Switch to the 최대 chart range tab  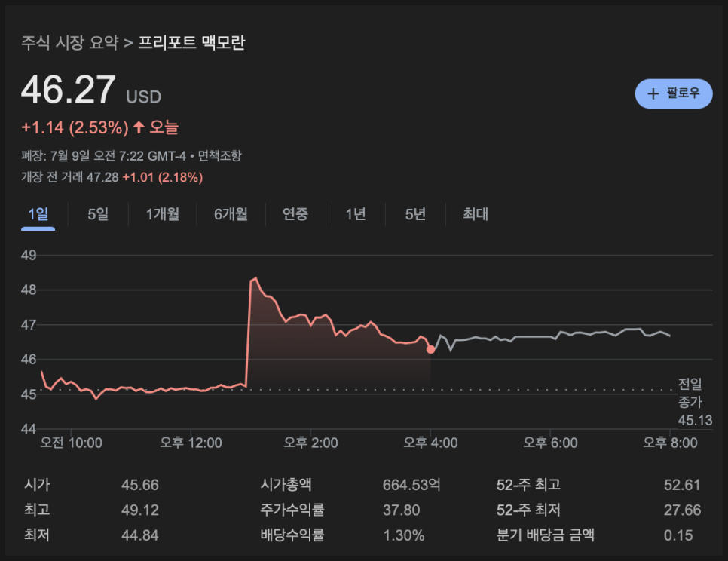[476, 215]
